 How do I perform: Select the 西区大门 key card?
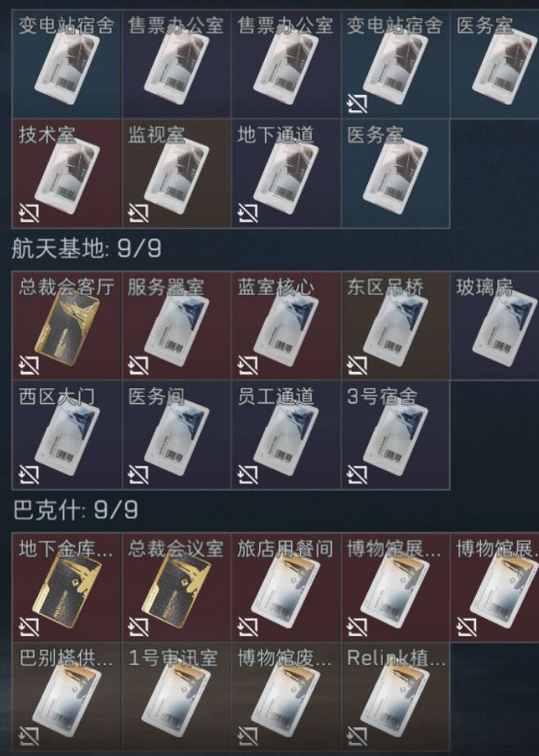point(66,435)
